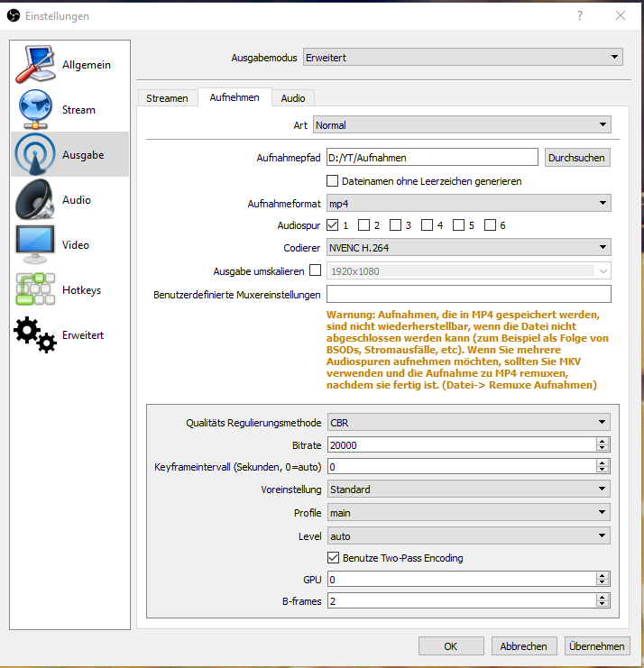Disable Benutze Two-Pass Encoding checkbox
This screenshot has width=644, height=668.
point(334,558)
